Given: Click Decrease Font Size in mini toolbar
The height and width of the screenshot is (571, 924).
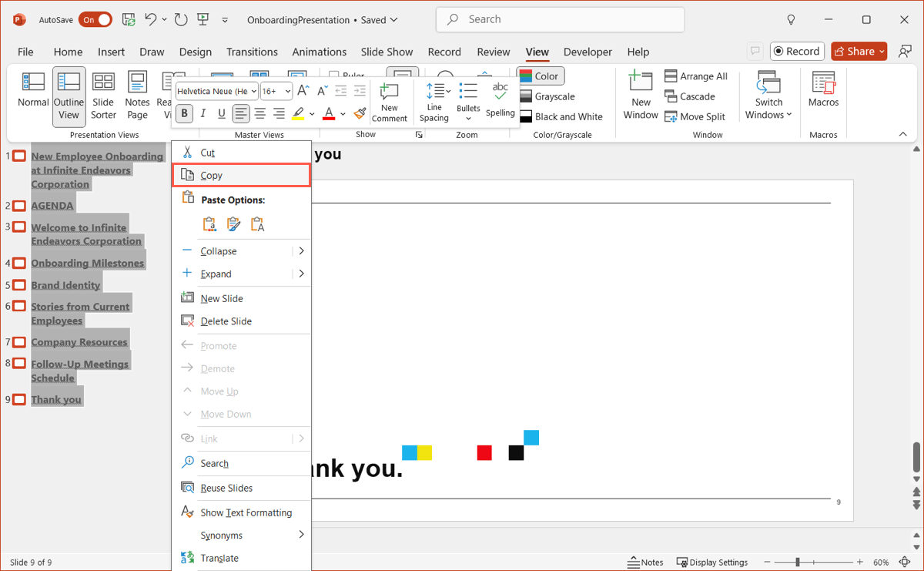Looking at the screenshot, I should tap(322, 91).
